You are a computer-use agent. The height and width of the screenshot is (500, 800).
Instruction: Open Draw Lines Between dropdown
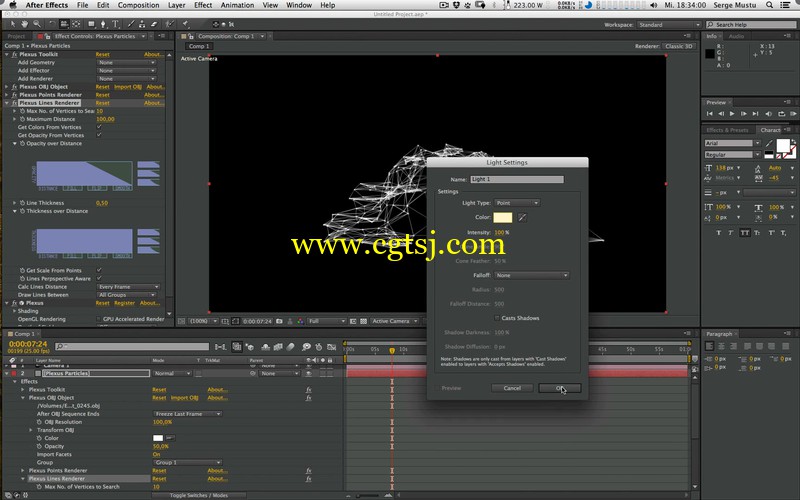coord(126,295)
